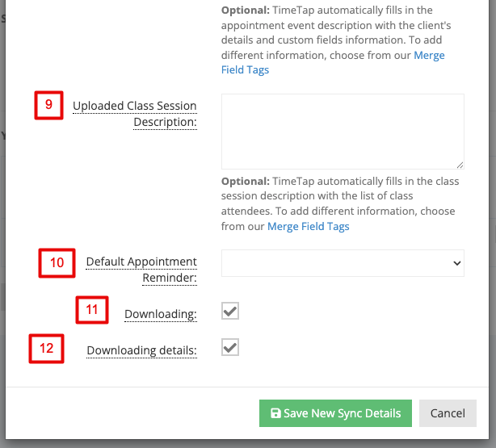This screenshot has width=496, height=448.
Task: Click the Uploaded Class Session Description label
Action: (135, 114)
